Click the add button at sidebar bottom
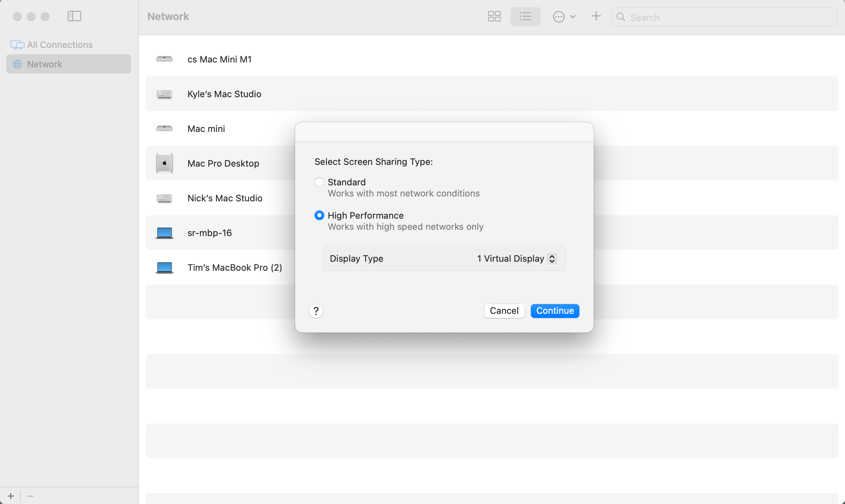 point(11,496)
